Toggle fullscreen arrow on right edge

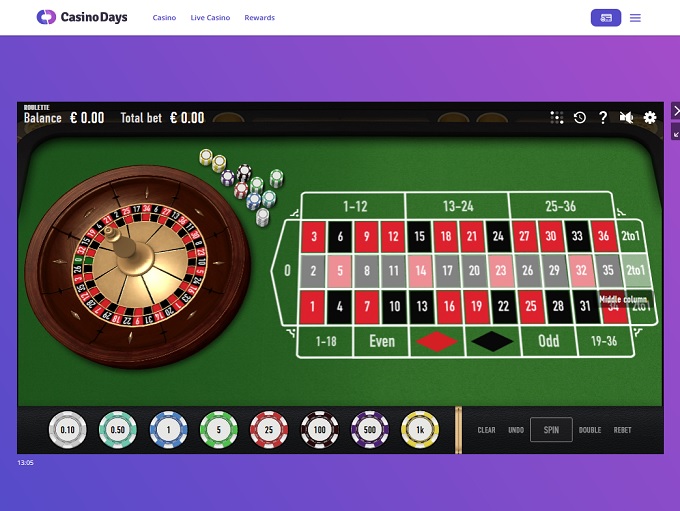click(676, 131)
